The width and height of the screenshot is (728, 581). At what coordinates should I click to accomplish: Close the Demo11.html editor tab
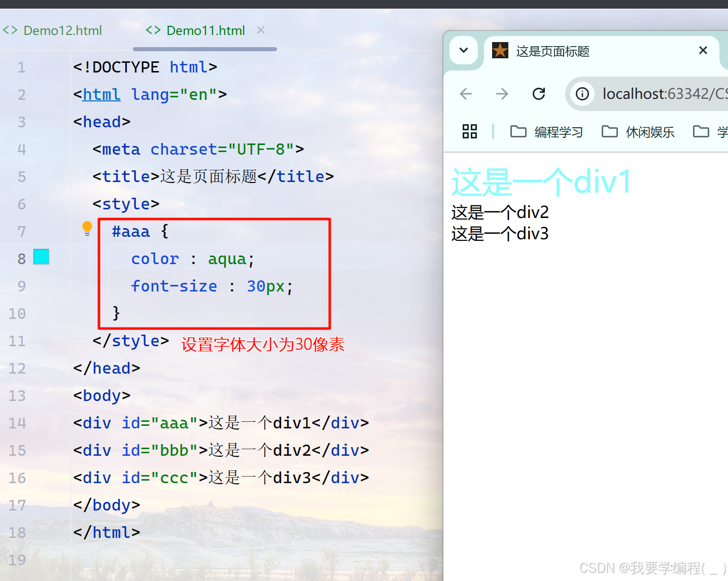click(x=261, y=30)
